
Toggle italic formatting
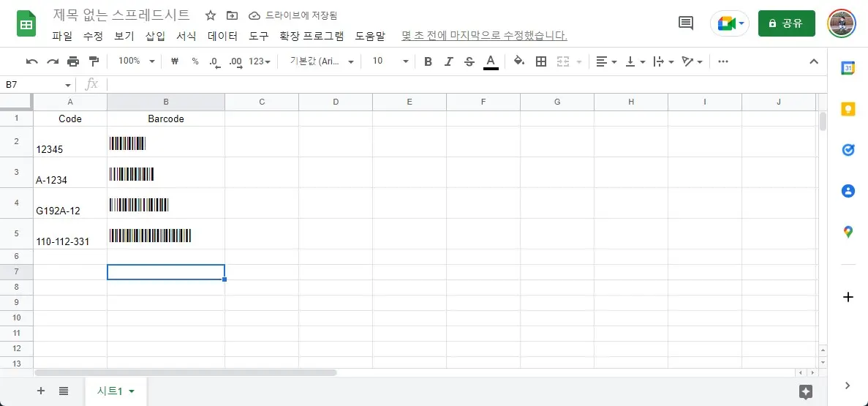pyautogui.click(x=449, y=61)
